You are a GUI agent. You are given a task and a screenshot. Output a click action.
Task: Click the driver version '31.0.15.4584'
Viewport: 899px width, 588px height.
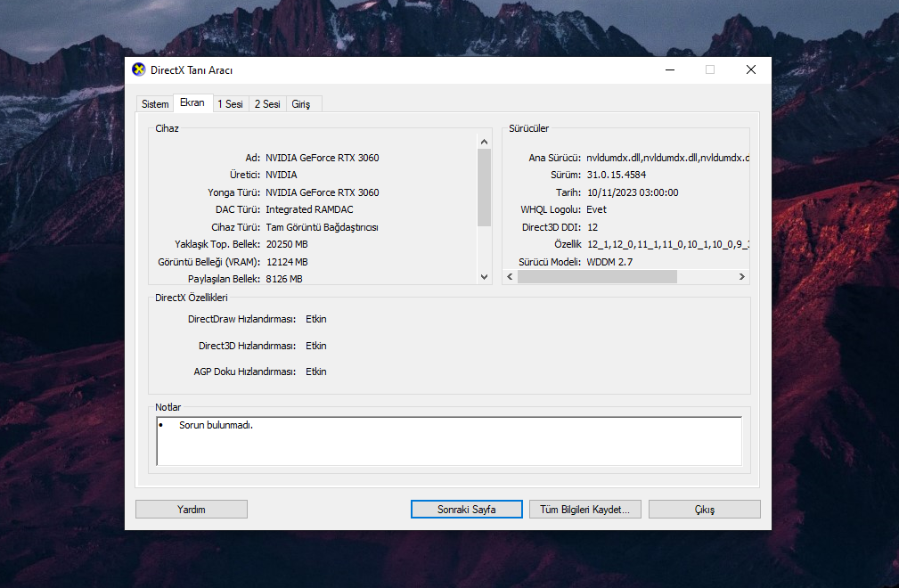(617, 175)
